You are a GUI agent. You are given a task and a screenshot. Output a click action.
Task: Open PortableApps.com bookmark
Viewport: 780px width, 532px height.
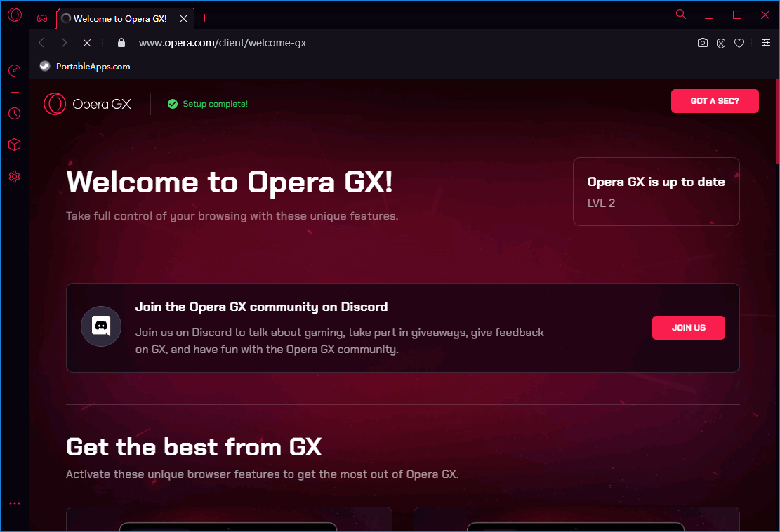click(85, 66)
